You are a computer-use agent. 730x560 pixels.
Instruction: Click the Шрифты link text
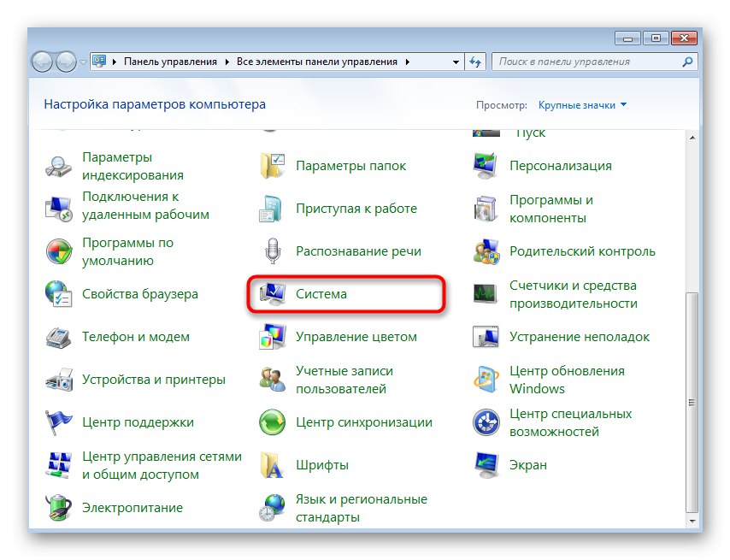pyautogui.click(x=322, y=465)
